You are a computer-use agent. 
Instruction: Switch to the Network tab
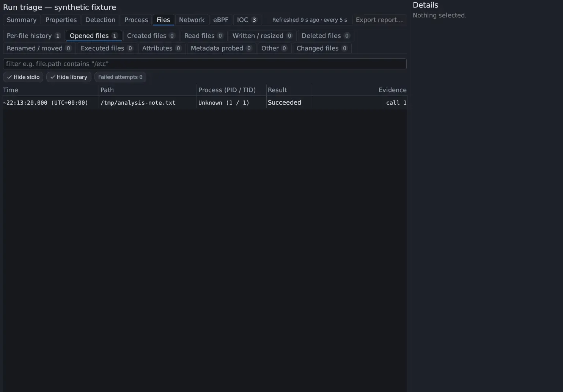(192, 20)
